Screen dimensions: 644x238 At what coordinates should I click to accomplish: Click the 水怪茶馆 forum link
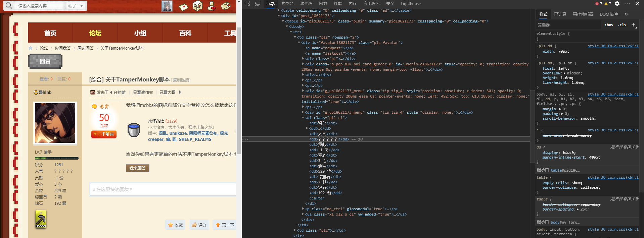tap(156, 121)
